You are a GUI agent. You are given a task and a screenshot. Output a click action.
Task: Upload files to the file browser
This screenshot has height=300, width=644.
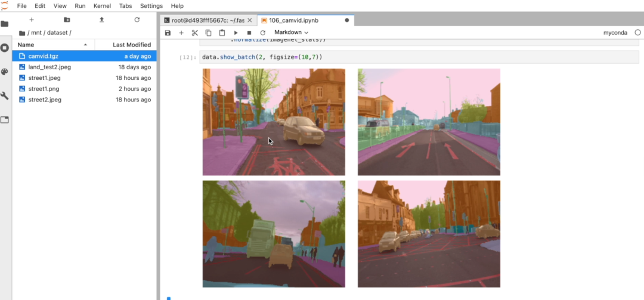101,20
